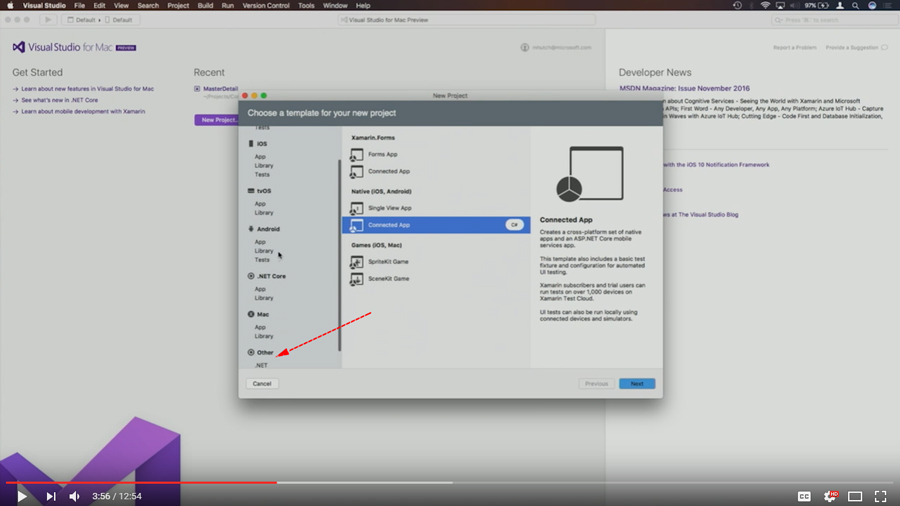Viewport: 900px width, 506px height.
Task: Toggle closed captions on the video
Action: pyautogui.click(x=804, y=496)
